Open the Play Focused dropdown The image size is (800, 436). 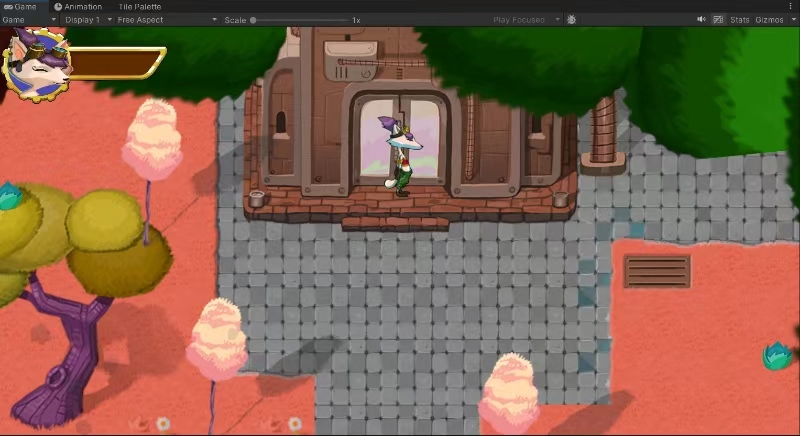[526, 20]
